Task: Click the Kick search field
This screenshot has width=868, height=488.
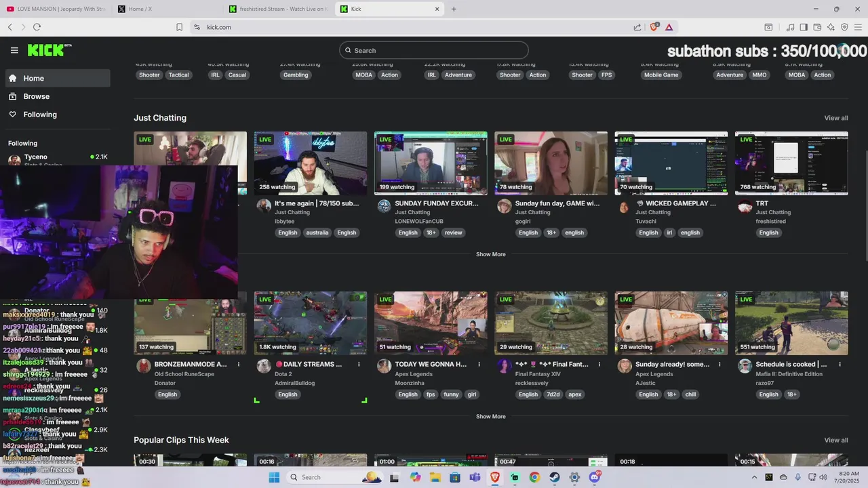Action: (434, 50)
